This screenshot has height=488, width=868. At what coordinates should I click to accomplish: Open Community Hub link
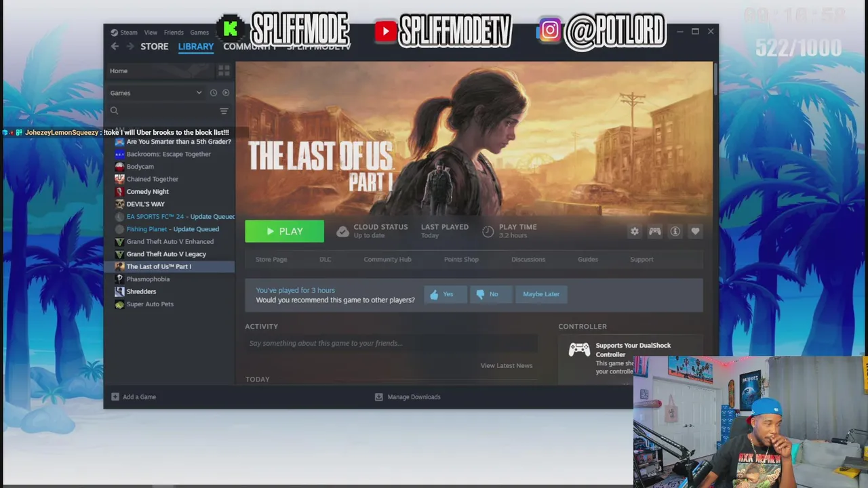387,260
